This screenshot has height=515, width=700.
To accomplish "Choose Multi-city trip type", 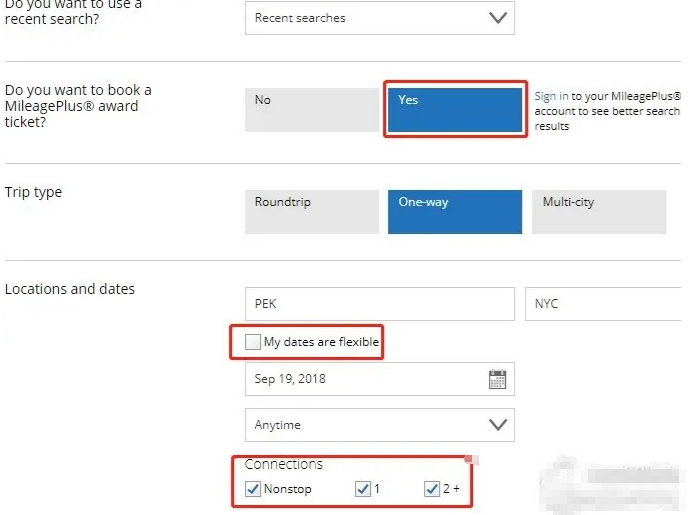I will tap(599, 212).
